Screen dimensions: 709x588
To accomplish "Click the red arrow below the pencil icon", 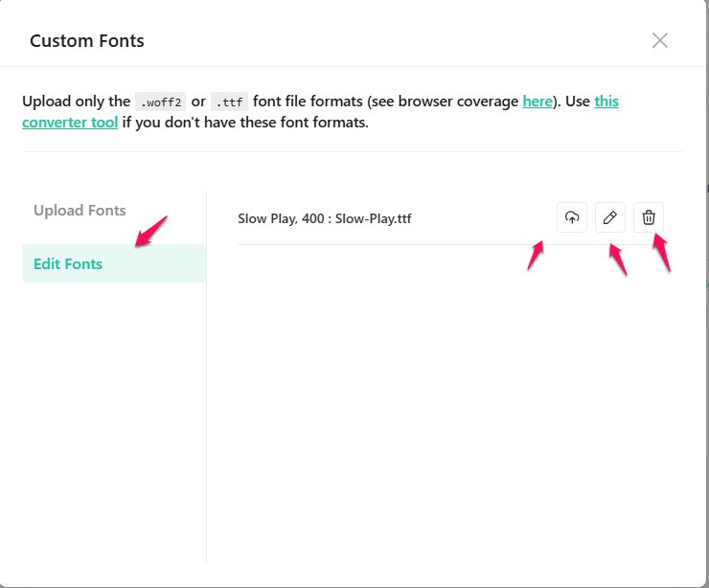I will tap(618, 260).
